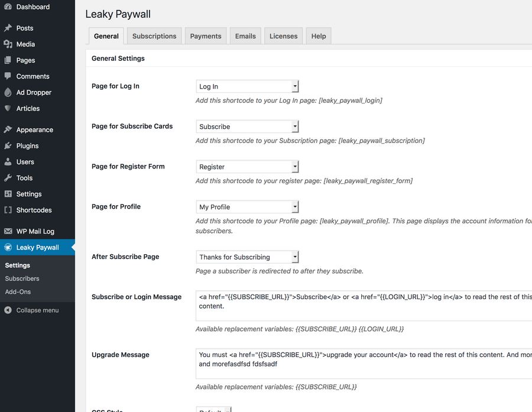Switch to the Payments tab

coord(206,36)
